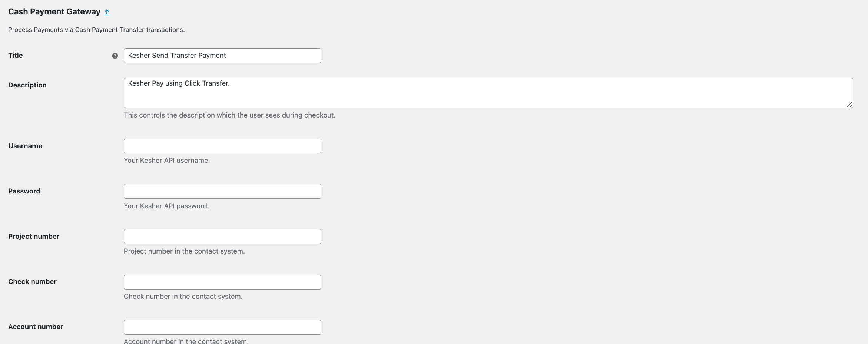Screen dimensions: 868x344
Task: Click the Username input field
Action: [222, 146]
